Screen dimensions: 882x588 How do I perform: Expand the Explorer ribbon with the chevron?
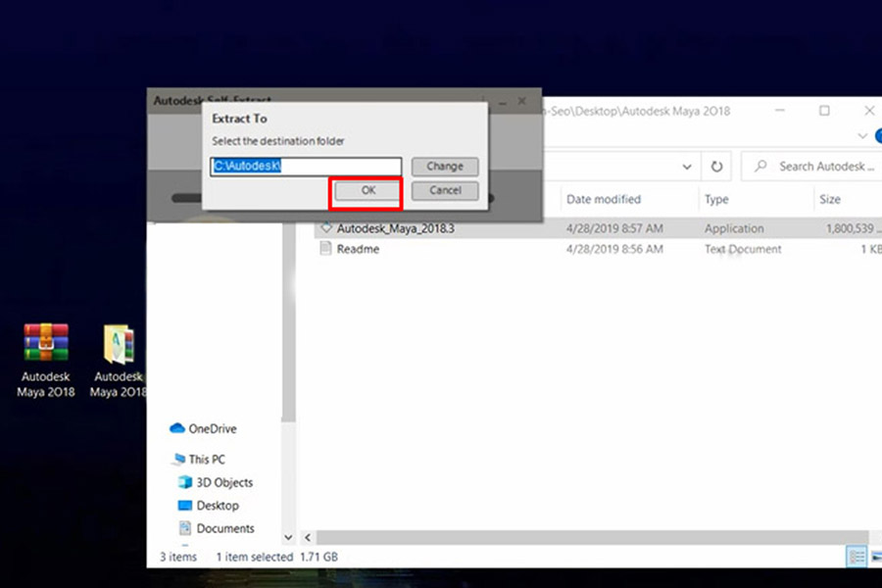pyautogui.click(x=861, y=136)
